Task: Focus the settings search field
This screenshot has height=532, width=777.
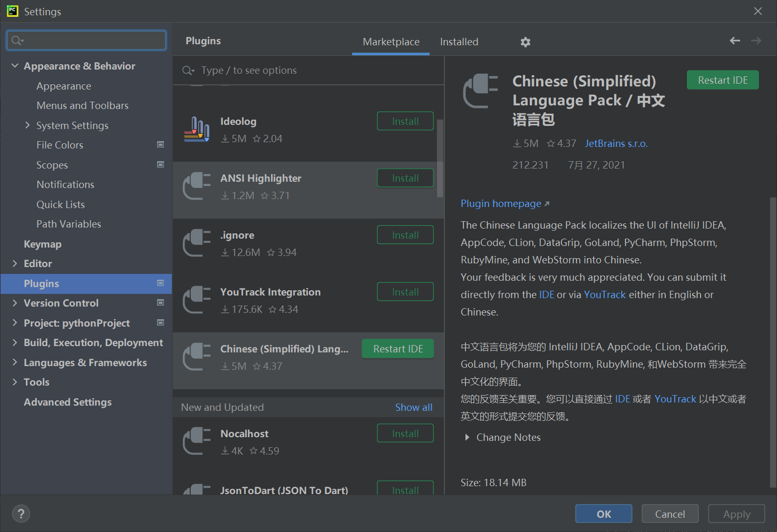Action: [x=86, y=41]
